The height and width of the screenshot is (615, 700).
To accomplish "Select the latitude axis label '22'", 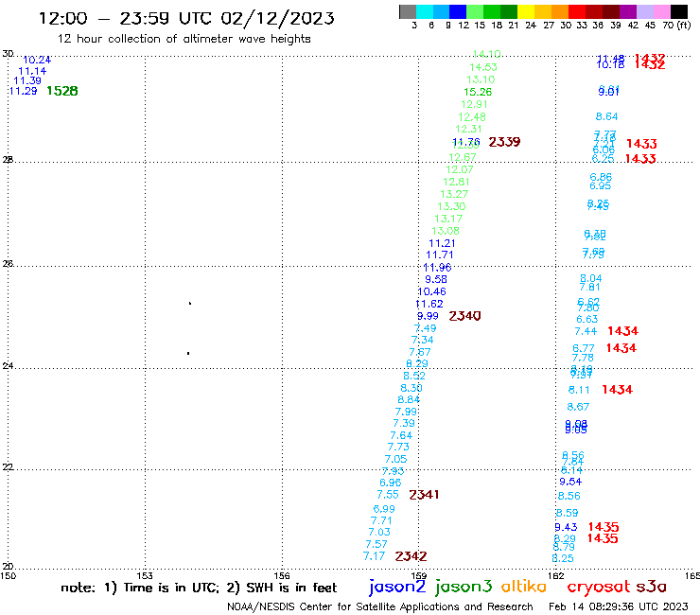I will (x=8, y=467).
